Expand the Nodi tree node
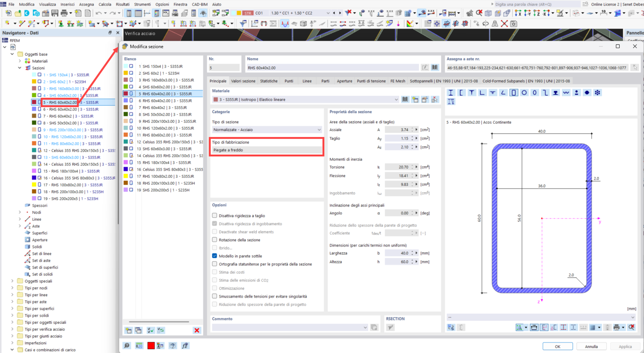Screen dimensions: 644x353 (x=20, y=212)
